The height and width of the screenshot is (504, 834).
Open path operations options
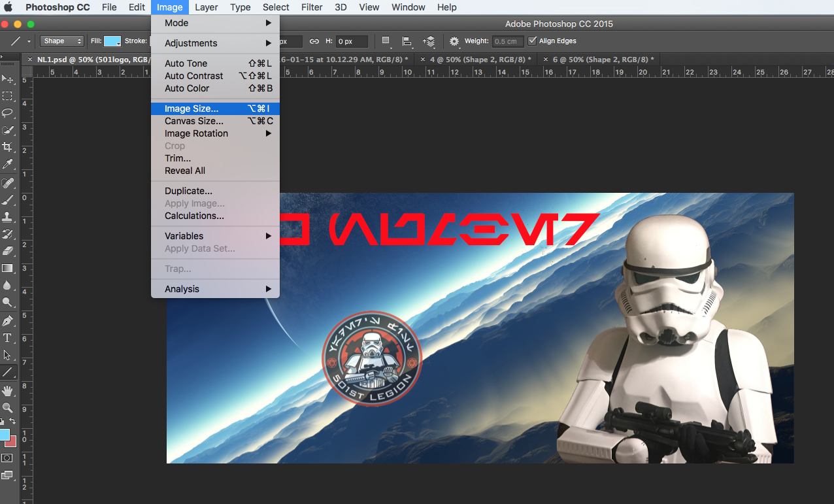[x=386, y=41]
